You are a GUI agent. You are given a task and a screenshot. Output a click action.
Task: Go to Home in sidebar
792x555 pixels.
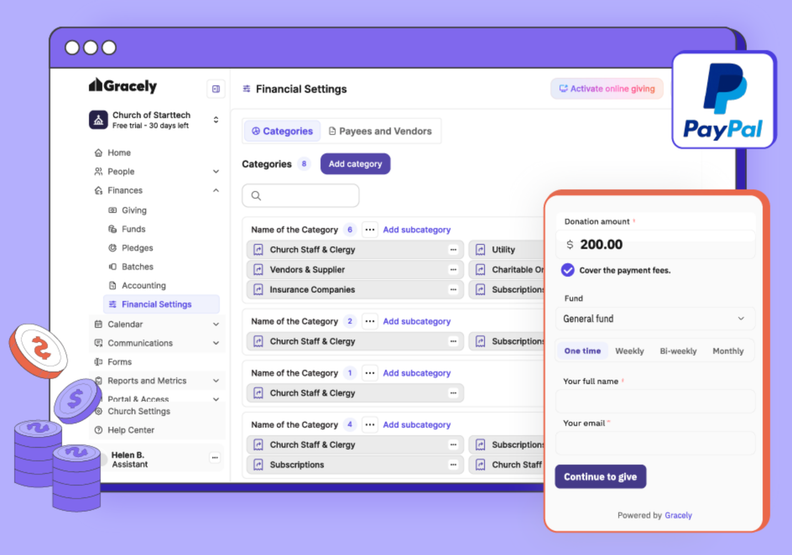(119, 153)
